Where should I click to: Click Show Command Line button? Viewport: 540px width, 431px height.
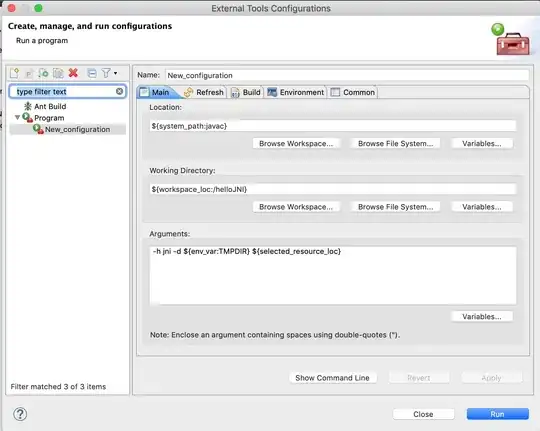332,378
